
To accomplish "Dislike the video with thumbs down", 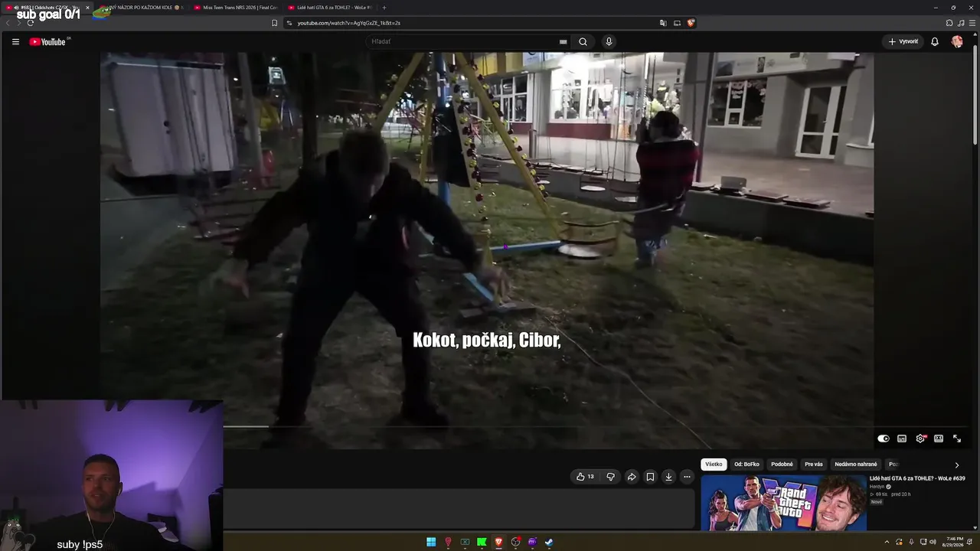I will point(610,477).
